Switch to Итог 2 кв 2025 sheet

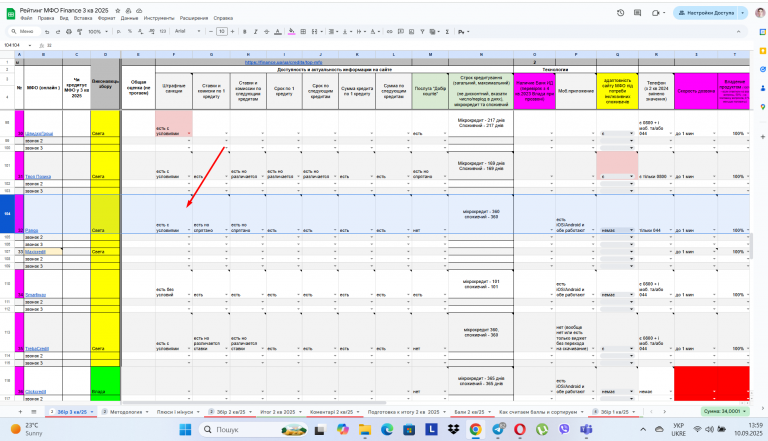(278, 412)
